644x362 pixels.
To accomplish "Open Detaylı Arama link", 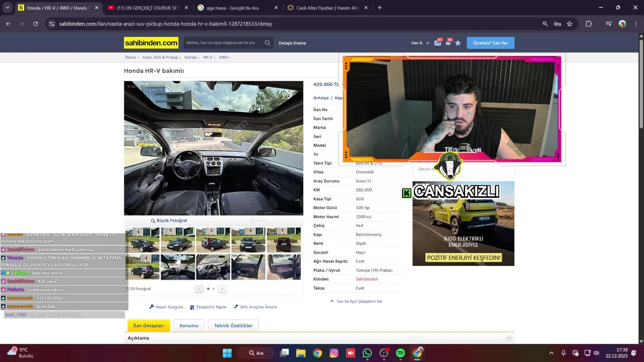I will click(292, 43).
